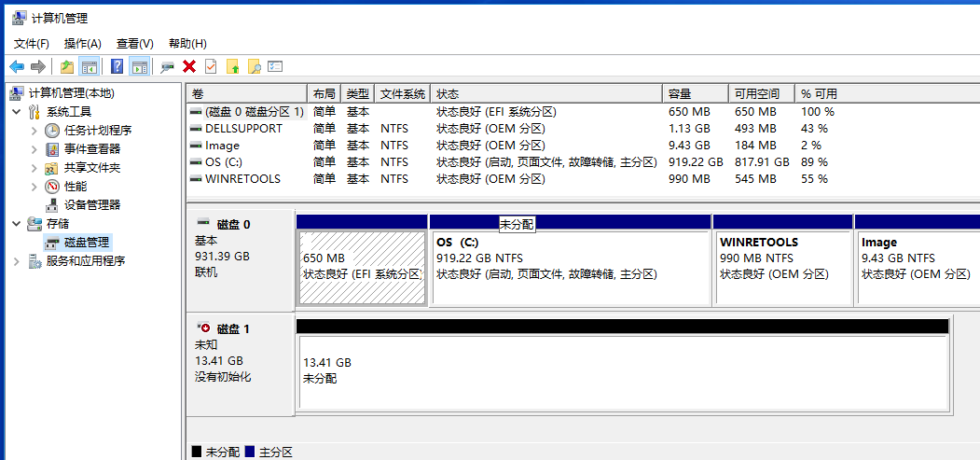Click the connect/rescan disk toolbar icon

167,67
